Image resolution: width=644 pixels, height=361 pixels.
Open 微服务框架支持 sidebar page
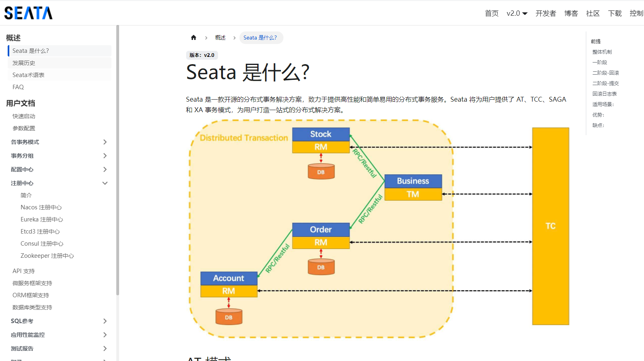[32, 283]
